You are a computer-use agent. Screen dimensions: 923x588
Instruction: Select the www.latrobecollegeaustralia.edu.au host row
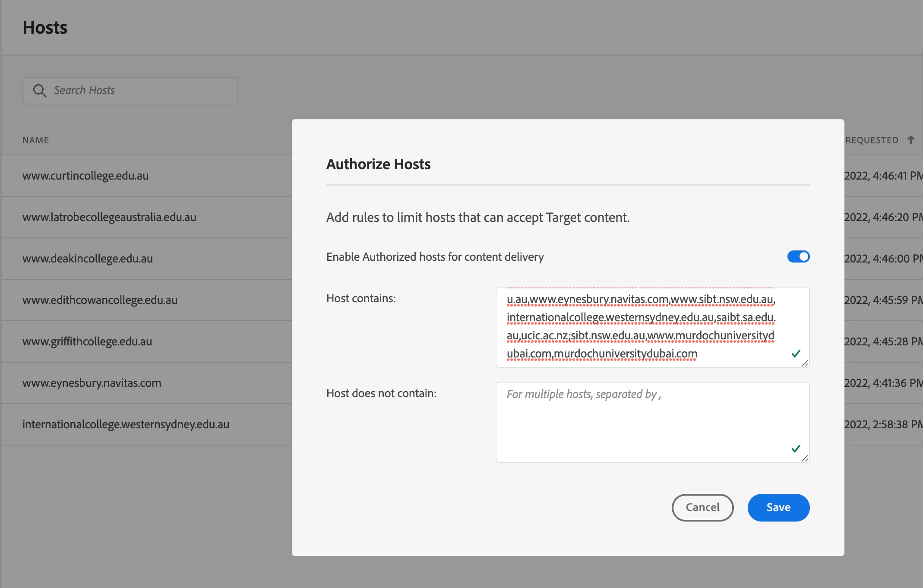tap(109, 217)
